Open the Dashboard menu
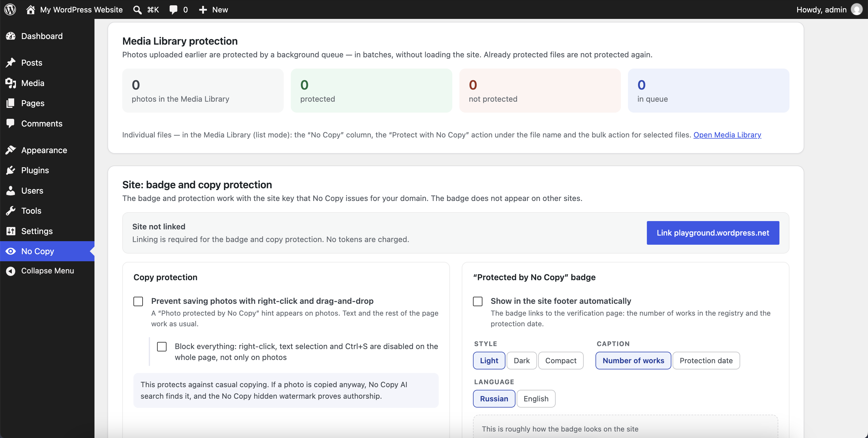Screen dimensions: 868x438 click(x=47, y=36)
